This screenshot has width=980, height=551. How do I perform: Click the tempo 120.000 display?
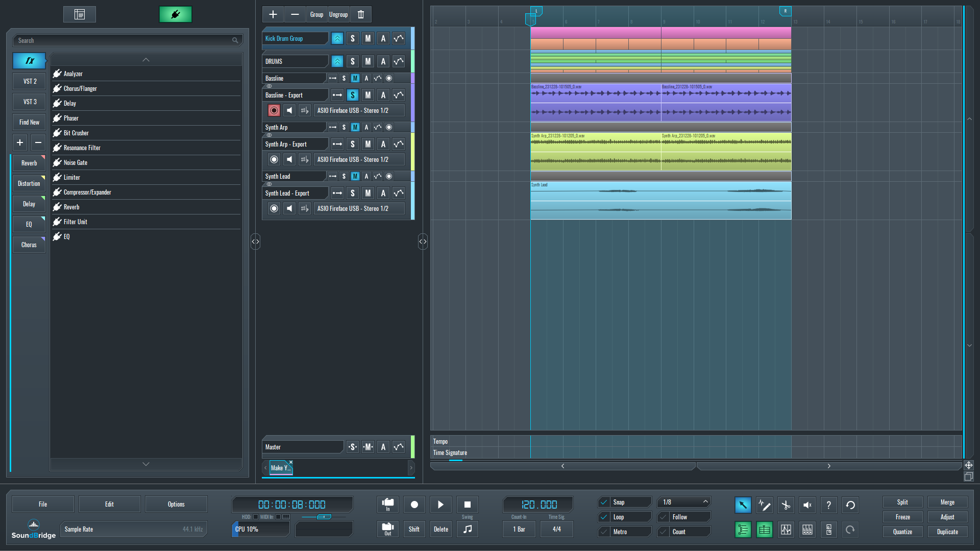click(x=538, y=505)
